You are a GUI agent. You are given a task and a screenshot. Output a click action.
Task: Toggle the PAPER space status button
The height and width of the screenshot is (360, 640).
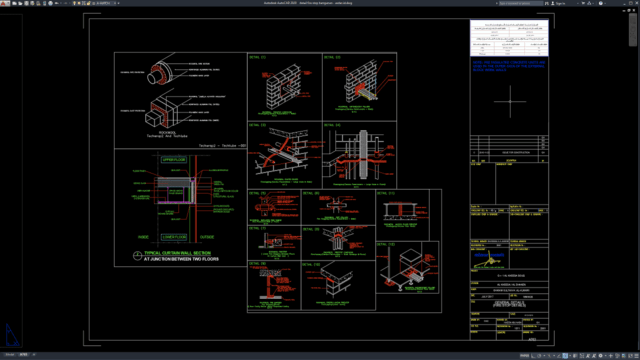524,356
